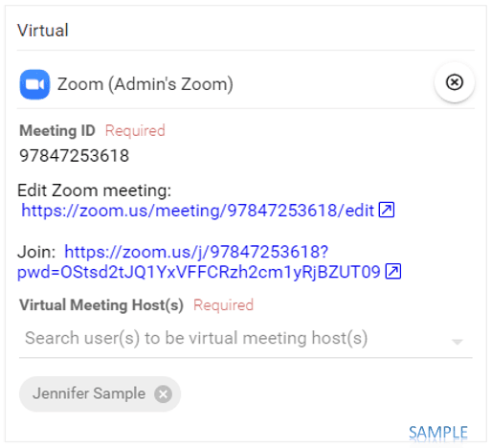Click the Virtual Meeting Host(s) label

[101, 305]
